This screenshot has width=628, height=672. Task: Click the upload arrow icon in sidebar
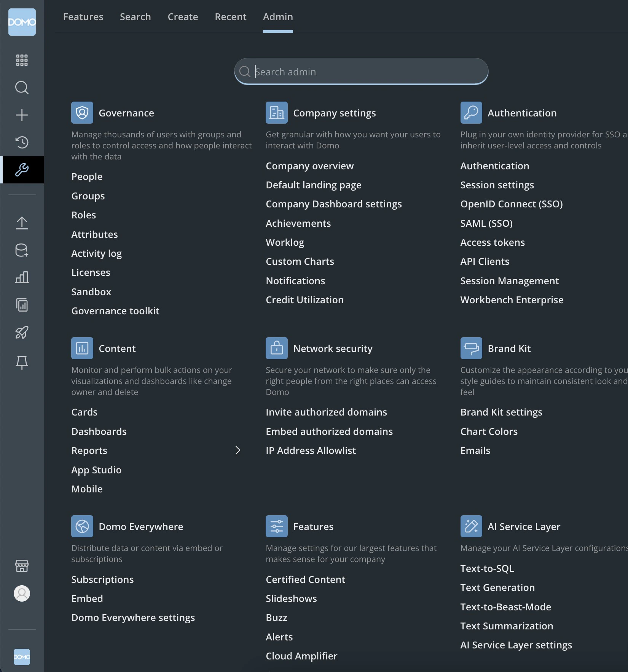[x=22, y=223]
